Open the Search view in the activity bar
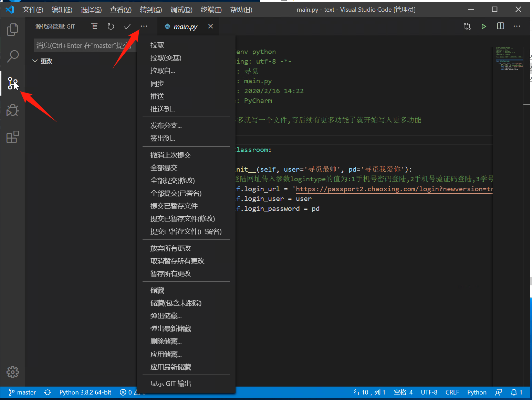The height and width of the screenshot is (400, 532). (x=13, y=56)
